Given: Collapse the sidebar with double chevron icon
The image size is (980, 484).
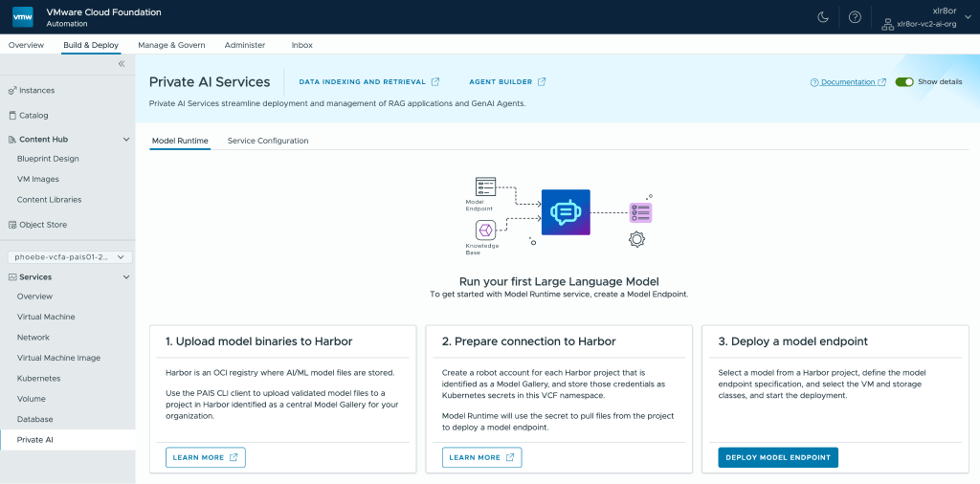Looking at the screenshot, I should click(x=122, y=64).
